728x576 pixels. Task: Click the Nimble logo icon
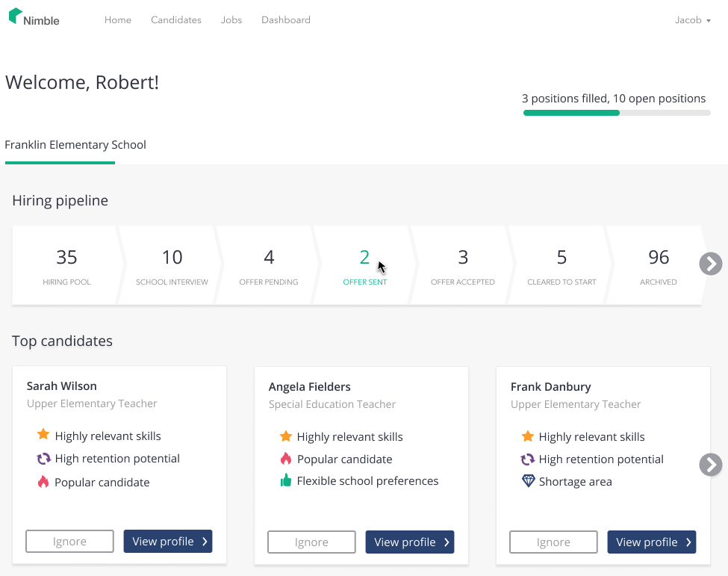[x=15, y=16]
